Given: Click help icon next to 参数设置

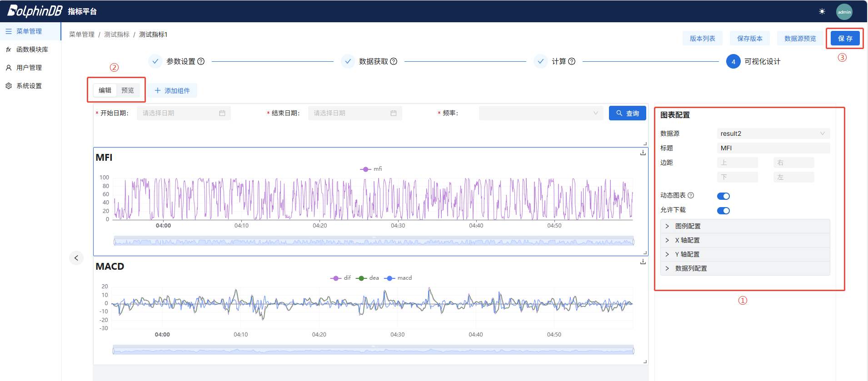Looking at the screenshot, I should point(201,61).
